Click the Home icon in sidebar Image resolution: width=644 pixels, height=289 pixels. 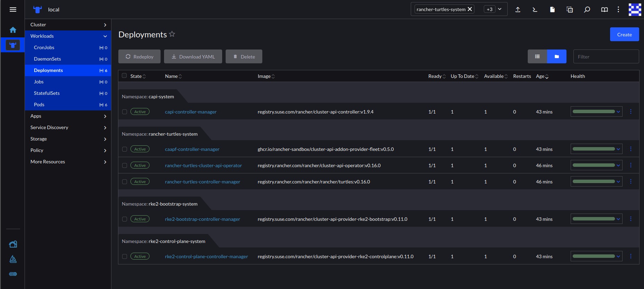pyautogui.click(x=13, y=30)
